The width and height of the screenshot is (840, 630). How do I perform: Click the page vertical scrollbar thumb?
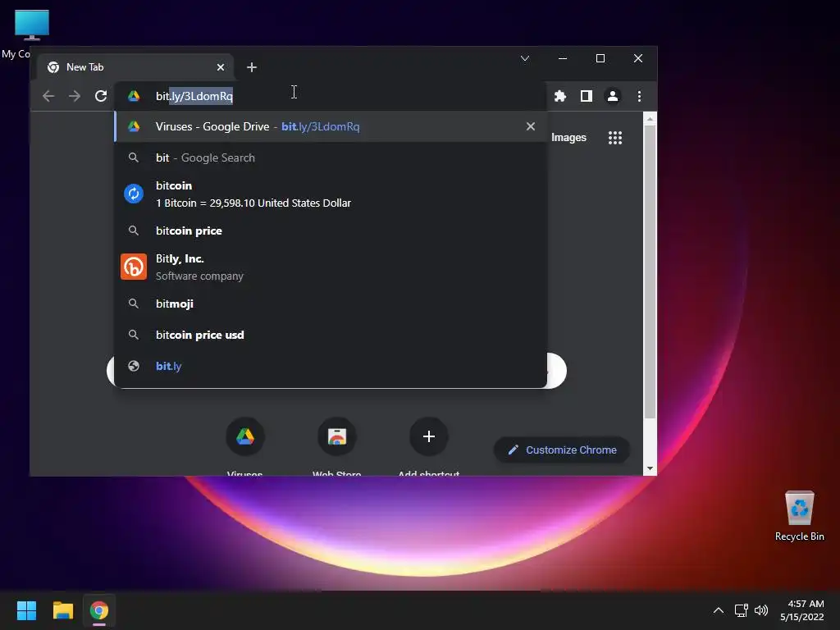tap(650, 272)
